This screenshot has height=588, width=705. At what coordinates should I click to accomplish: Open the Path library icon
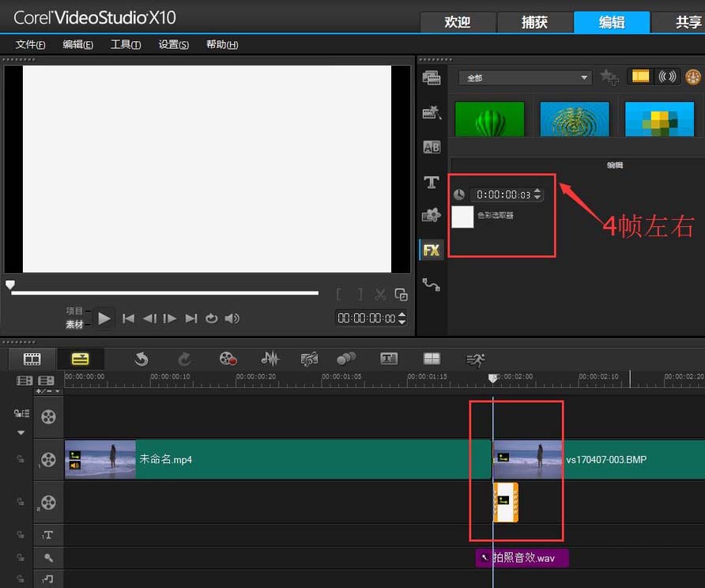pos(432,285)
